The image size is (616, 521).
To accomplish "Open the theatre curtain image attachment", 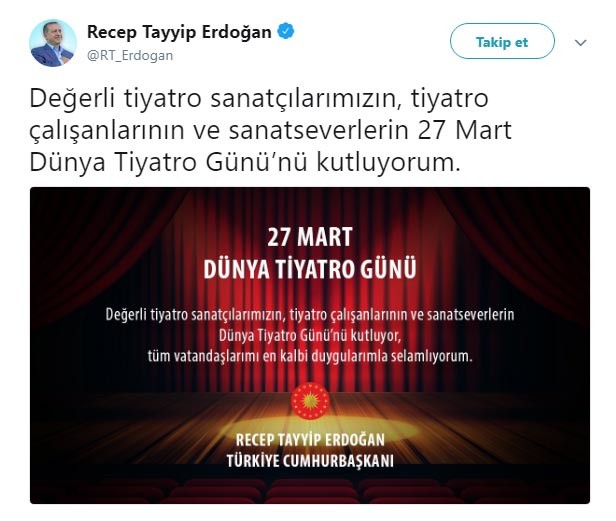I will 310,345.
